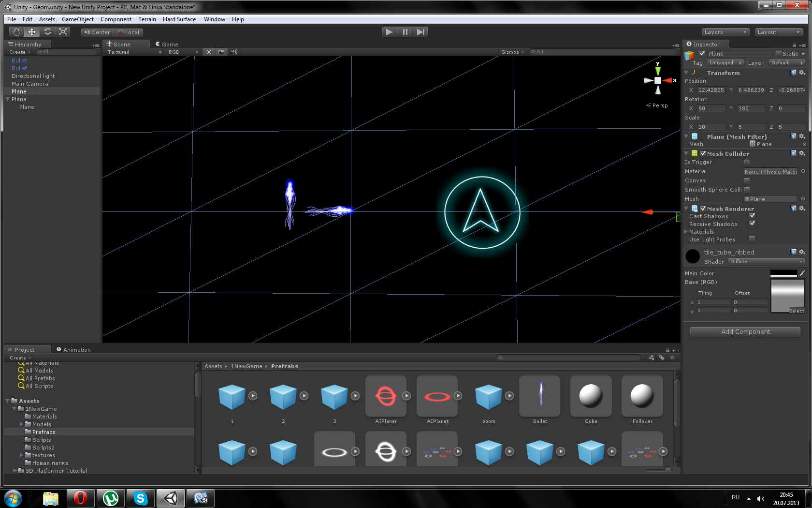Click the Add Component button

point(745,332)
